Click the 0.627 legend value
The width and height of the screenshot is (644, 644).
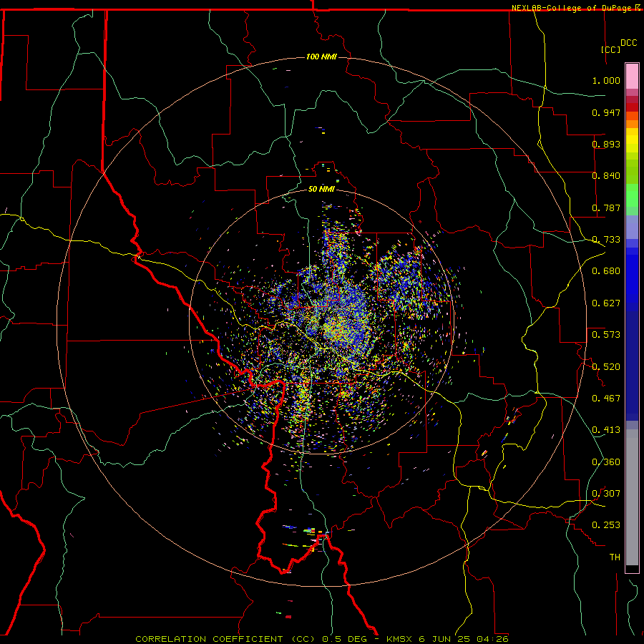(606, 303)
